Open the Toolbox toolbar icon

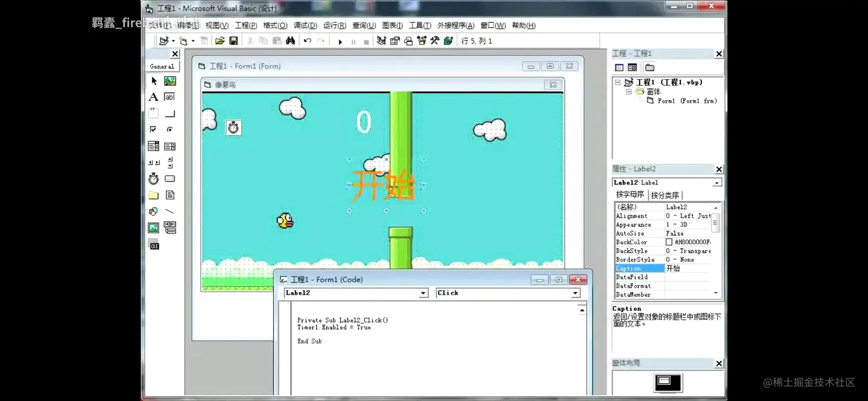click(435, 41)
